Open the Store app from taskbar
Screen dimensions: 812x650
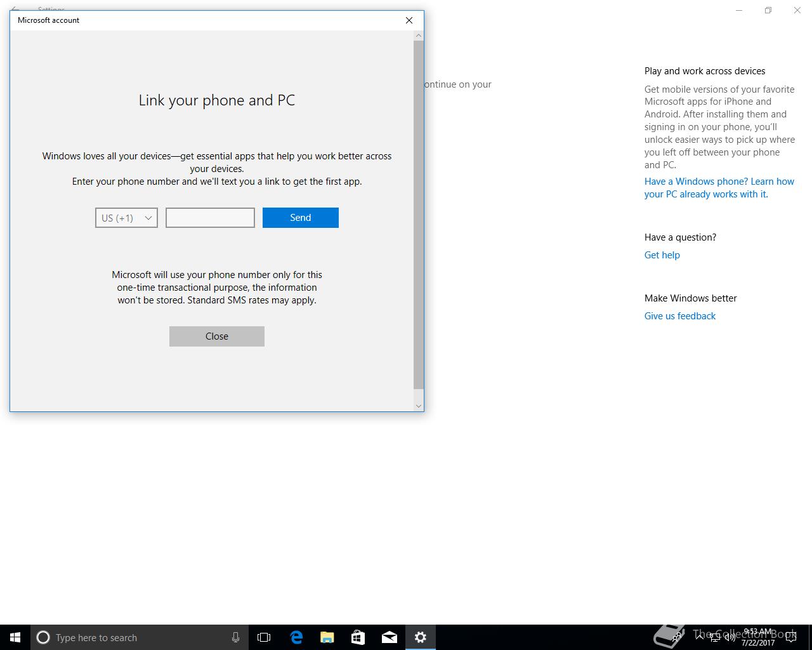tap(358, 637)
